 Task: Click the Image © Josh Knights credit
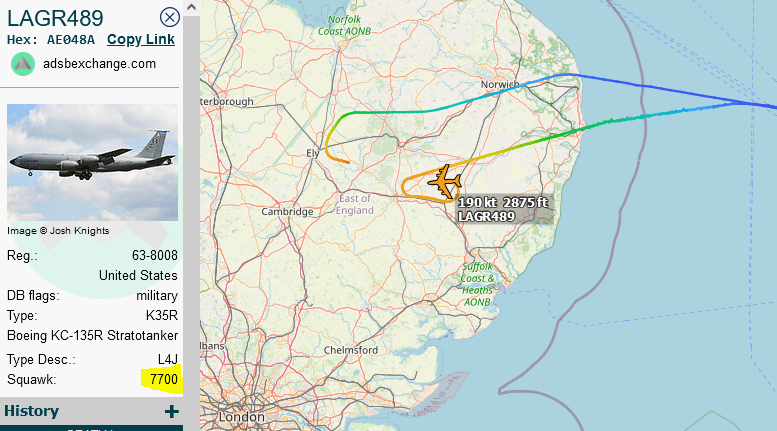click(58, 231)
